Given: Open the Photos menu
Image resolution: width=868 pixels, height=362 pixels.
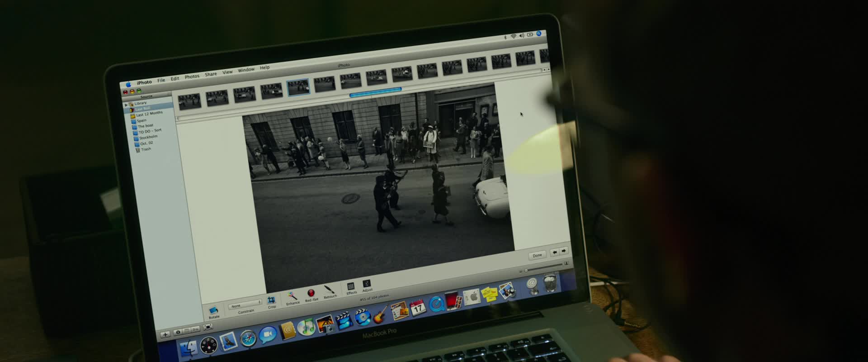Looking at the screenshot, I should tap(192, 76).
